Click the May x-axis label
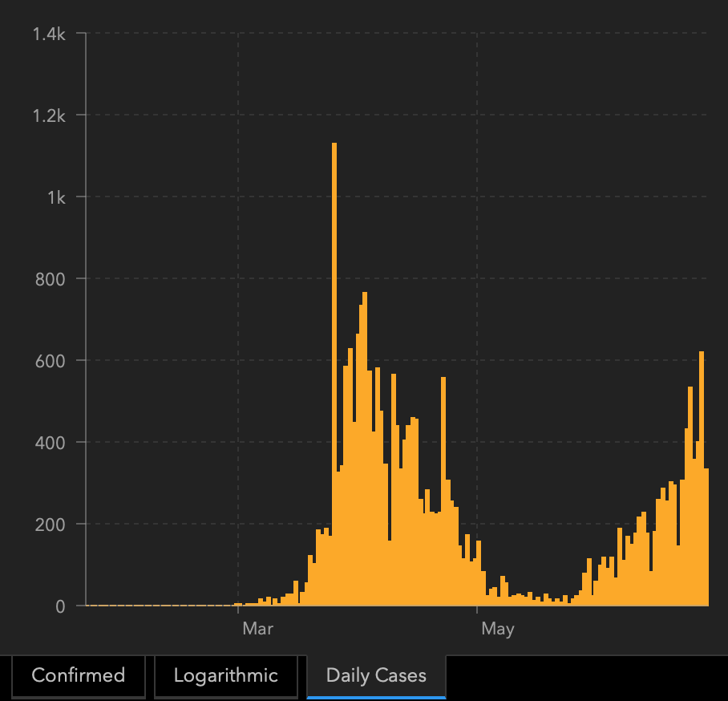The image size is (728, 701). pos(498,629)
